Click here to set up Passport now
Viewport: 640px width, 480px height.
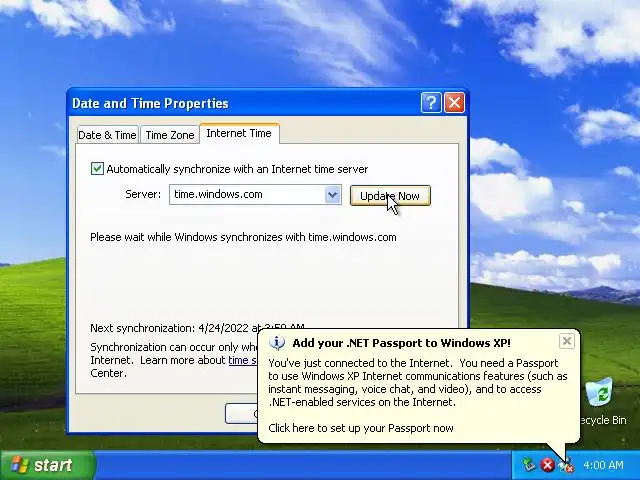[x=361, y=428]
